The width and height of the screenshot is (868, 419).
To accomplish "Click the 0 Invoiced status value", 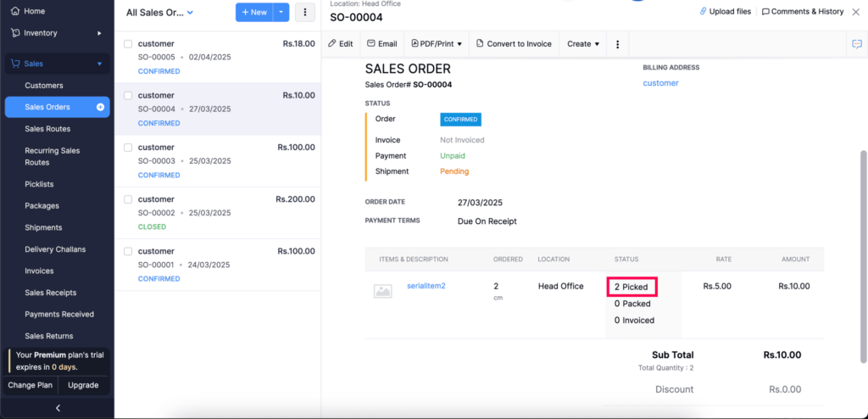I will (634, 321).
